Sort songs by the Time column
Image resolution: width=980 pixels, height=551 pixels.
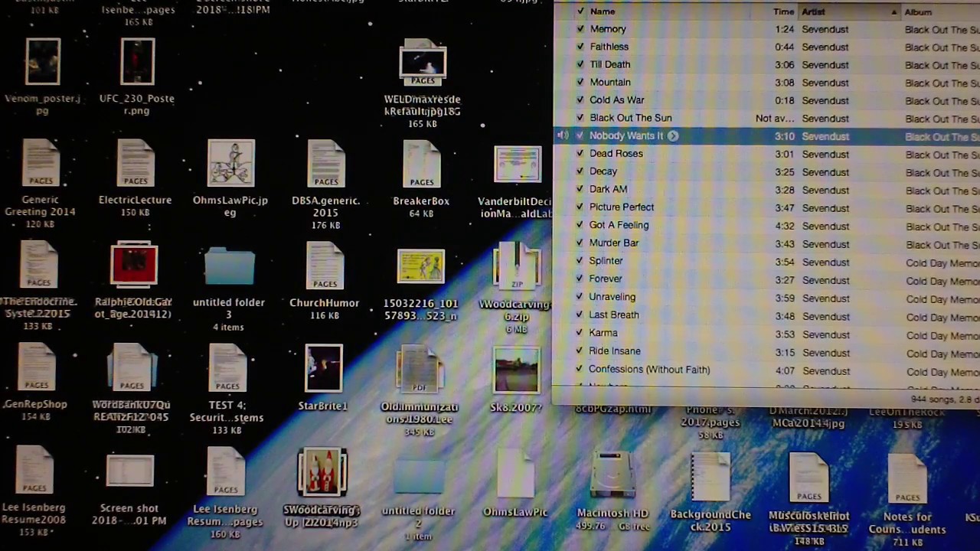pyautogui.click(x=783, y=11)
